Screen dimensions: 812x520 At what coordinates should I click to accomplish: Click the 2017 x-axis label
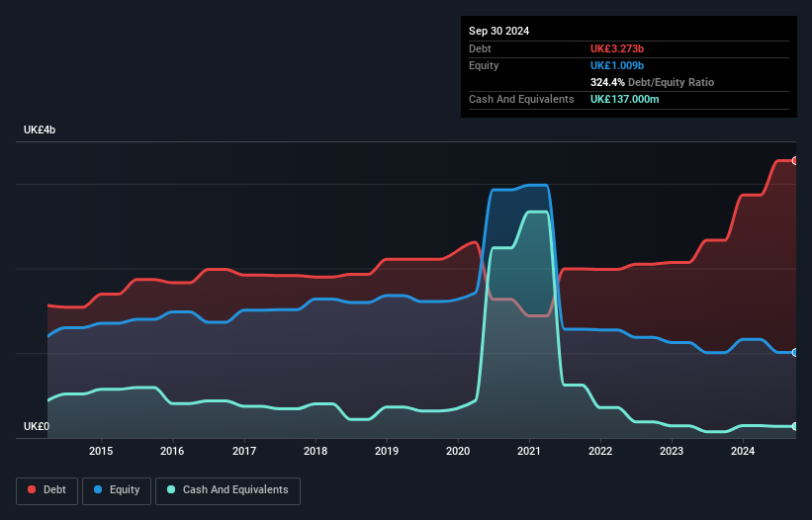click(x=244, y=451)
